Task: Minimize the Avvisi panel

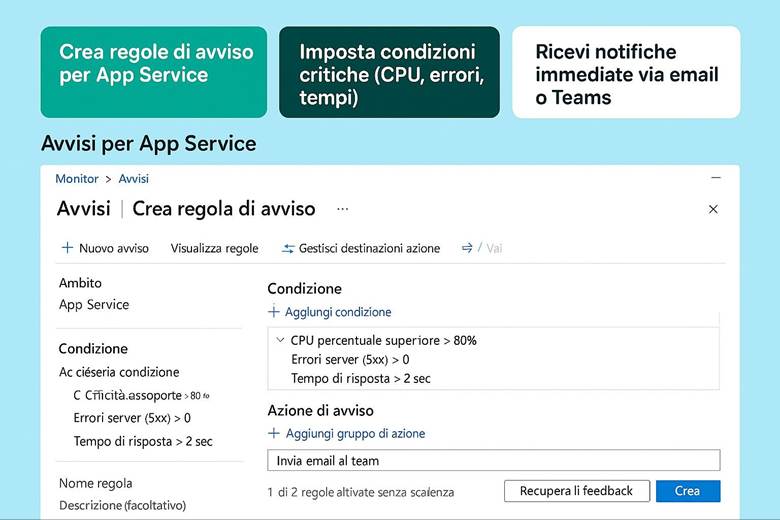Action: point(715,177)
